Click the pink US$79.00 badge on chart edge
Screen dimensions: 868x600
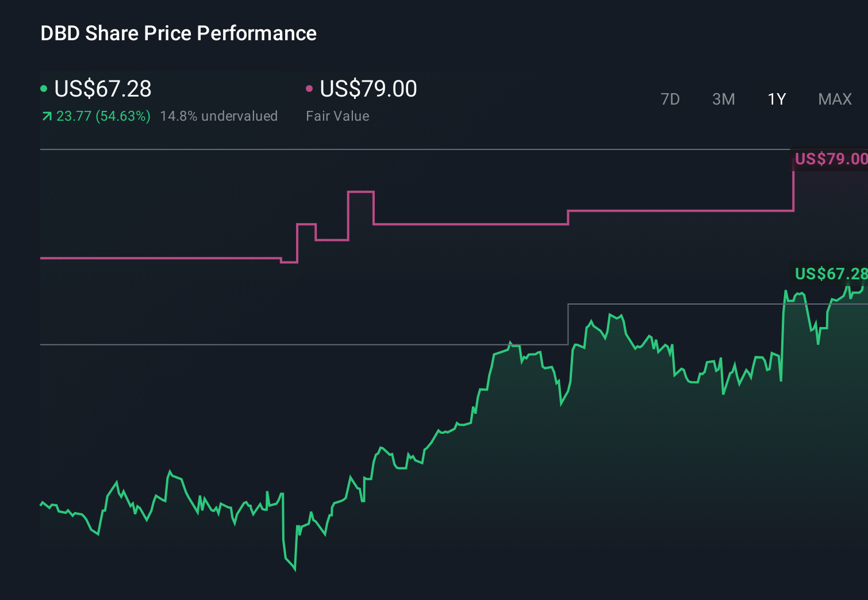(831, 160)
